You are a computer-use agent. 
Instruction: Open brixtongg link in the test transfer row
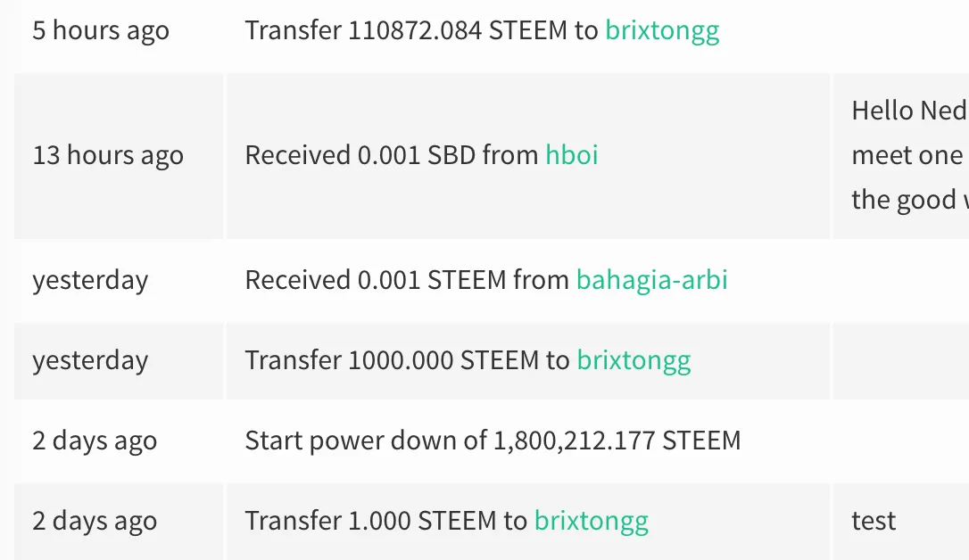pyautogui.click(x=591, y=522)
